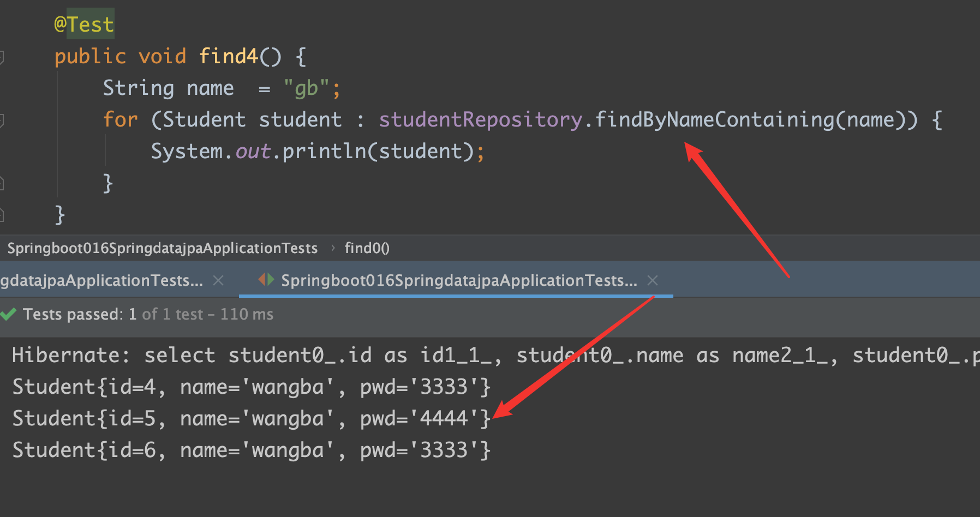Click the findByNameContaining method call
The width and height of the screenshot is (980, 517).
[715, 119]
